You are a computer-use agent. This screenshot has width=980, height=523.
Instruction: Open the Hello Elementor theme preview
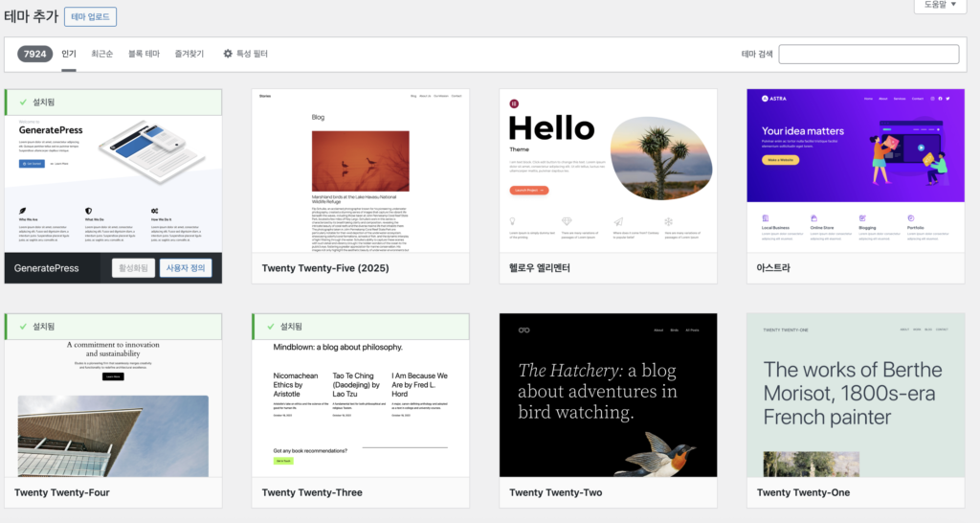(608, 171)
